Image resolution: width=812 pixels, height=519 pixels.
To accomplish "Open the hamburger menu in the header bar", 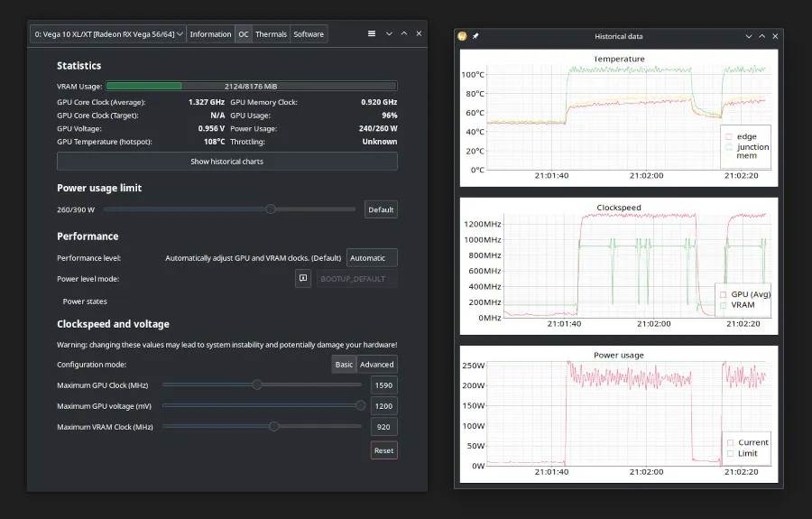I will [371, 33].
